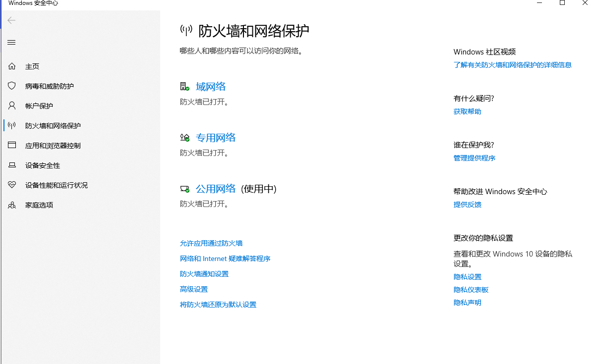596x364 pixels.
Task: Click 允许应用通过防火墙 link
Action: [211, 243]
